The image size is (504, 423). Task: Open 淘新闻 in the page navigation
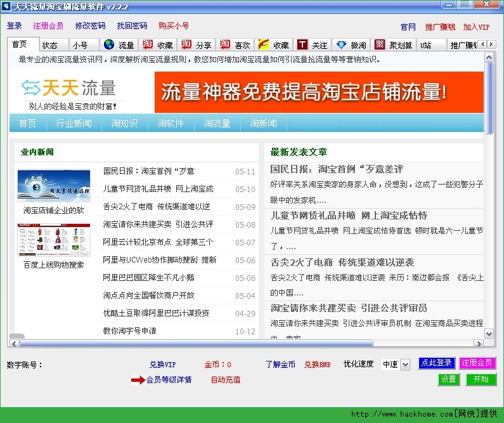pyautogui.click(x=263, y=123)
